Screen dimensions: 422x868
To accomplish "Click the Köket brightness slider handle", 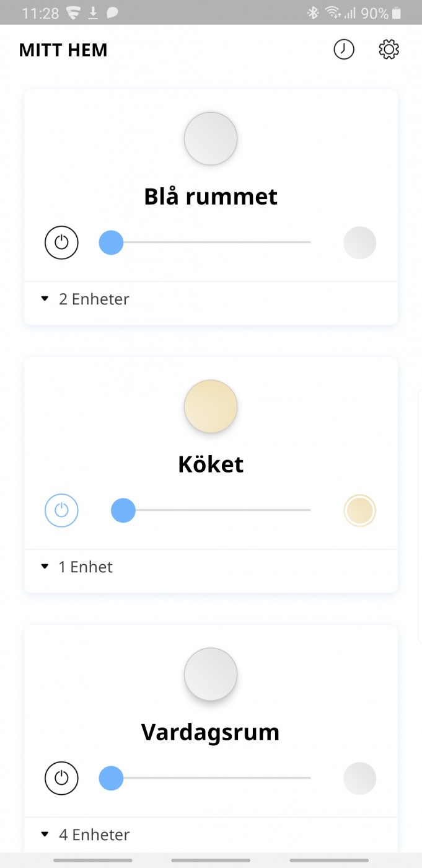I will 123,511.
